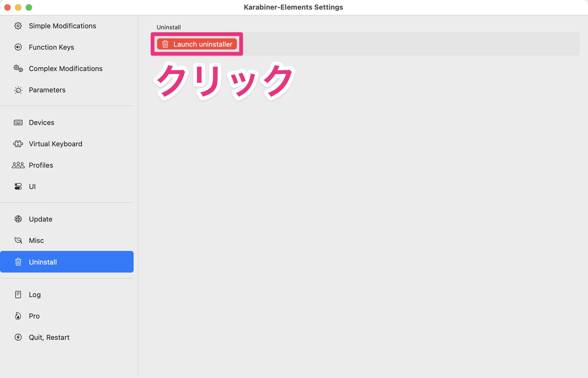This screenshot has width=588, height=378.
Task: Click the highlighted Uninstall panel header text
Action: pos(168,27)
